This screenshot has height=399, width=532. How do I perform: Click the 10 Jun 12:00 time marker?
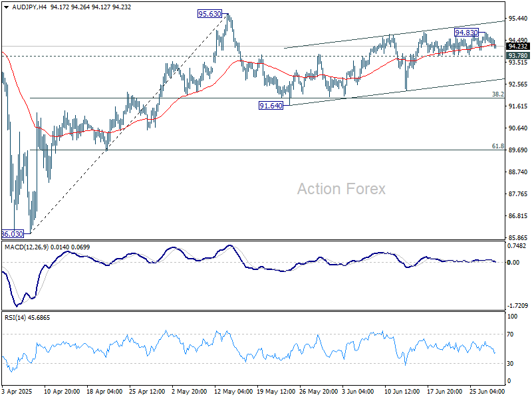[x=402, y=391]
